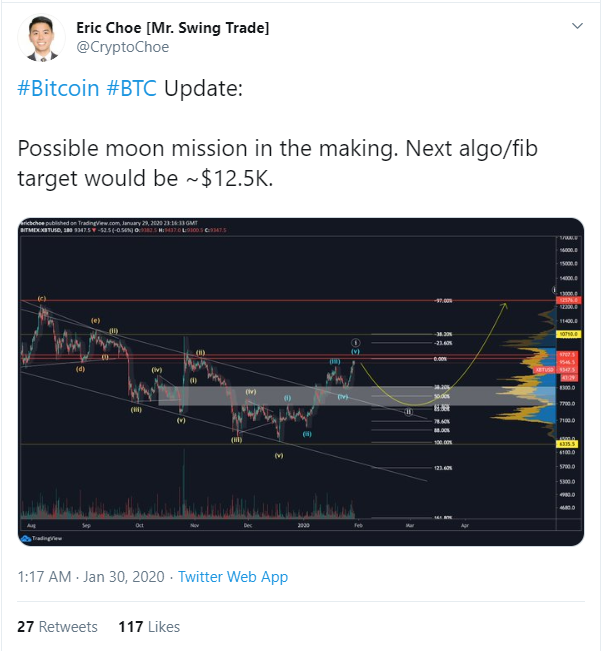Click the yellow 6335.5 price label

point(566,444)
